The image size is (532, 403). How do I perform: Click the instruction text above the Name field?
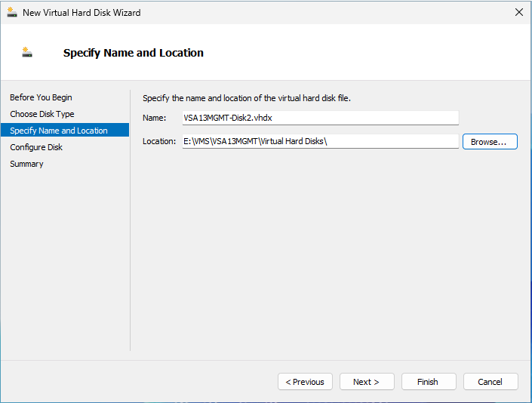pyautogui.click(x=247, y=98)
